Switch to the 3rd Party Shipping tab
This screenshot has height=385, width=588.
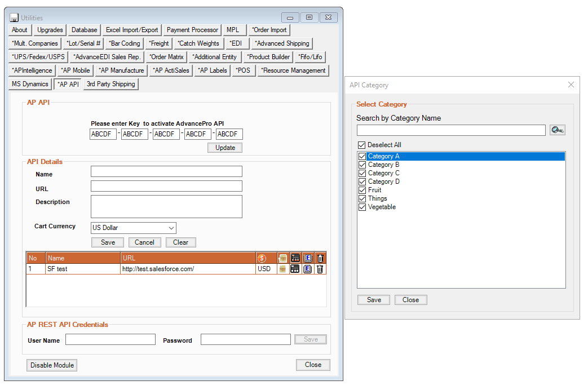tap(111, 84)
